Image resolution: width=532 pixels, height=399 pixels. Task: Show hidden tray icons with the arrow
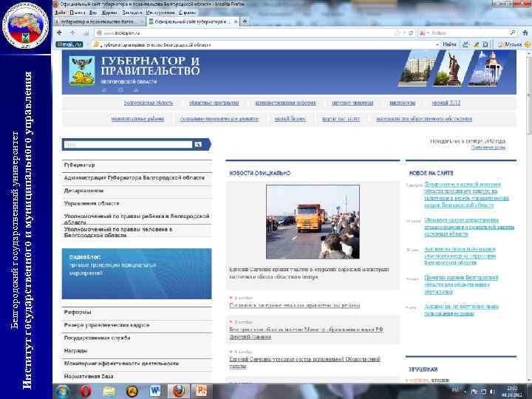[465, 392]
